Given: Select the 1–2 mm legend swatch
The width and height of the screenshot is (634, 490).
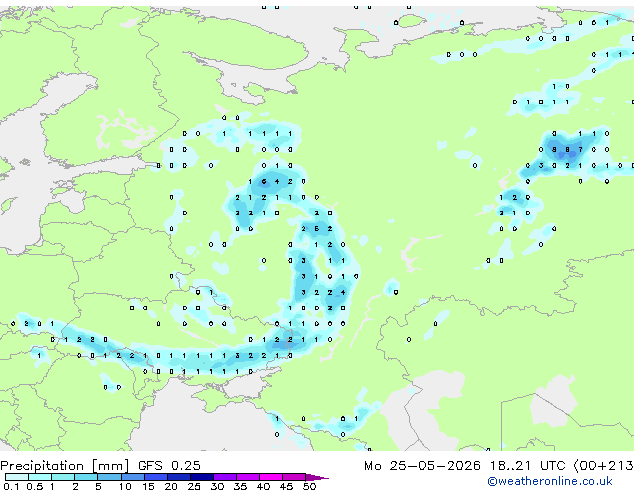Looking at the screenshot, I should pos(63,477).
